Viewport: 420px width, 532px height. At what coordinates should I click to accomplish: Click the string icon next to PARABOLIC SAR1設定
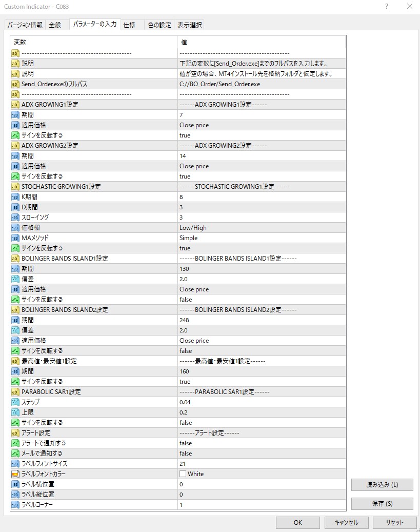(15, 392)
